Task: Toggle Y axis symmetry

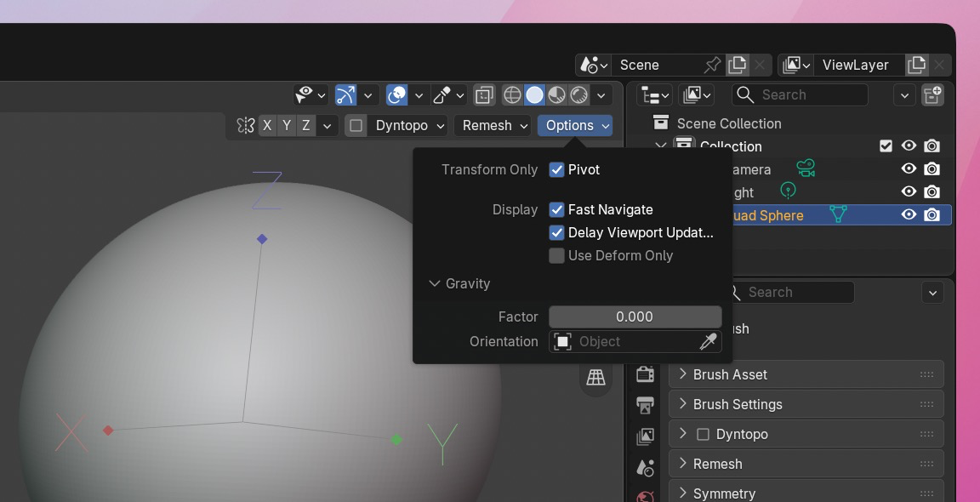Action: click(x=286, y=126)
